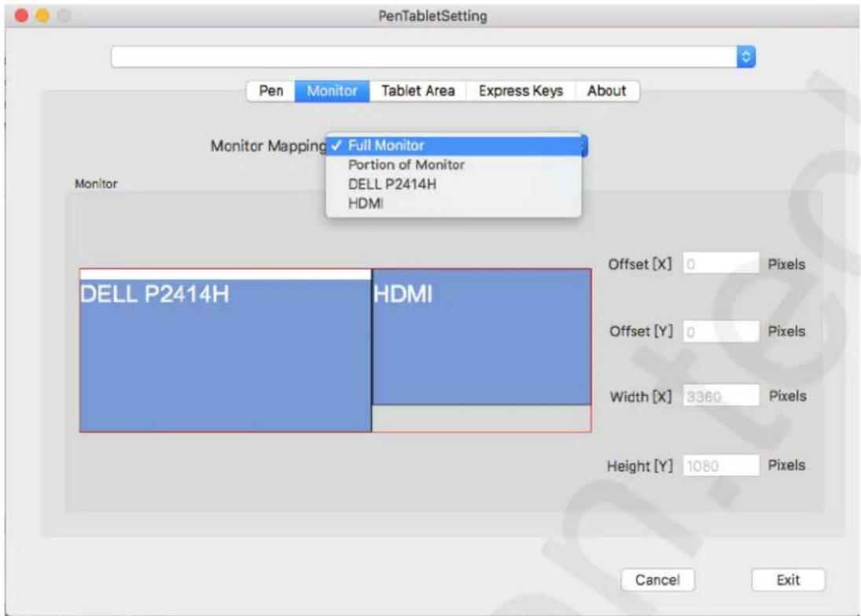Go to the Express Keys tab
This screenshot has height=616, width=861.
pos(521,90)
